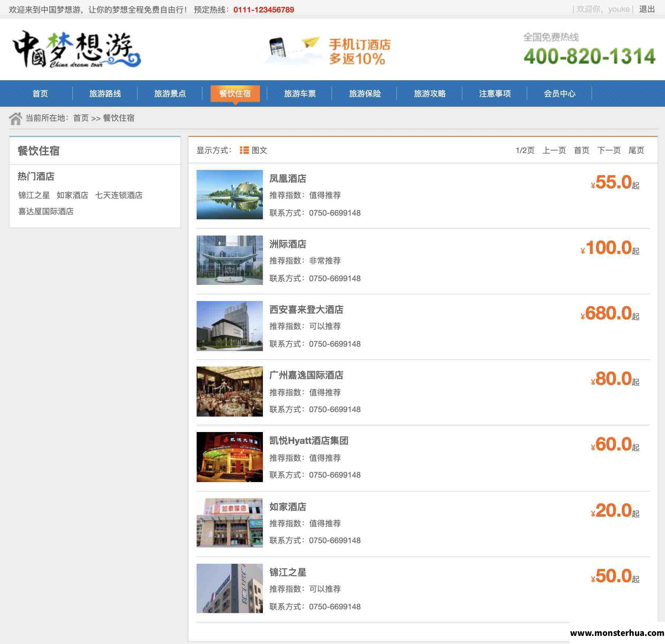The width and height of the screenshot is (665, 644).
Task: Go to 首页 in the navigation bar
Action: [40, 93]
